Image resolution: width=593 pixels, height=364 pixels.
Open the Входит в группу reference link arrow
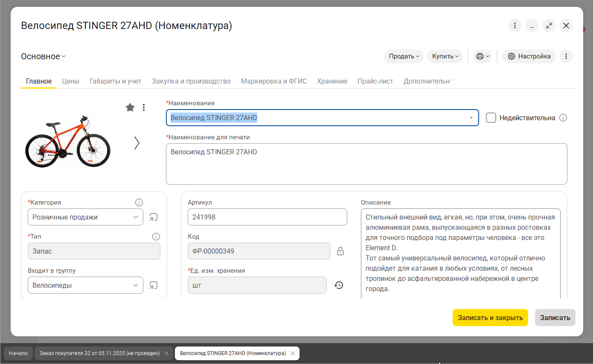(x=153, y=285)
